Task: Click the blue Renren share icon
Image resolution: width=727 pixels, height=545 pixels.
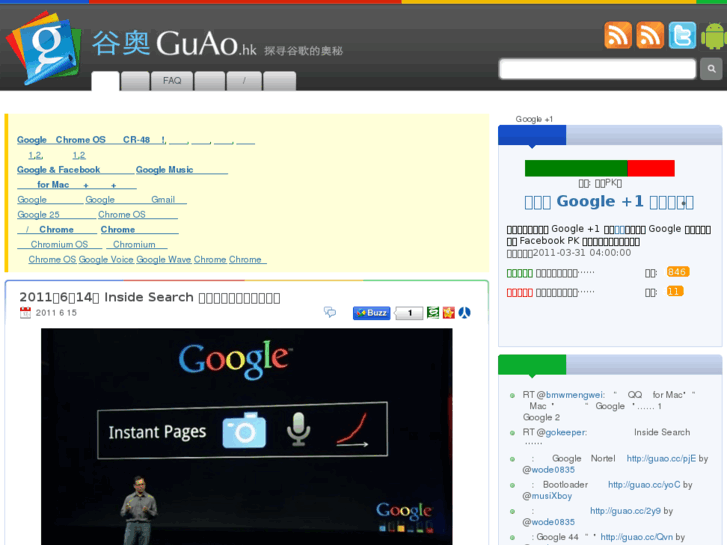Action: pyautogui.click(x=465, y=313)
